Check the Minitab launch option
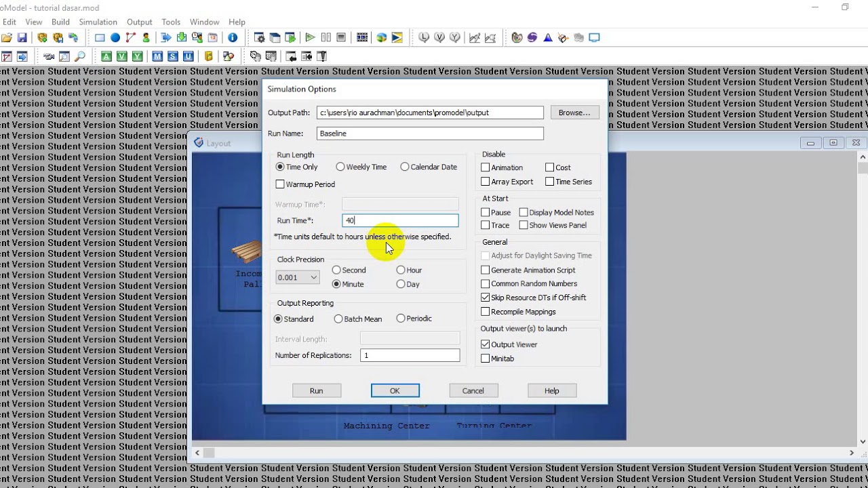Image resolution: width=868 pixels, height=488 pixels. tap(486, 359)
